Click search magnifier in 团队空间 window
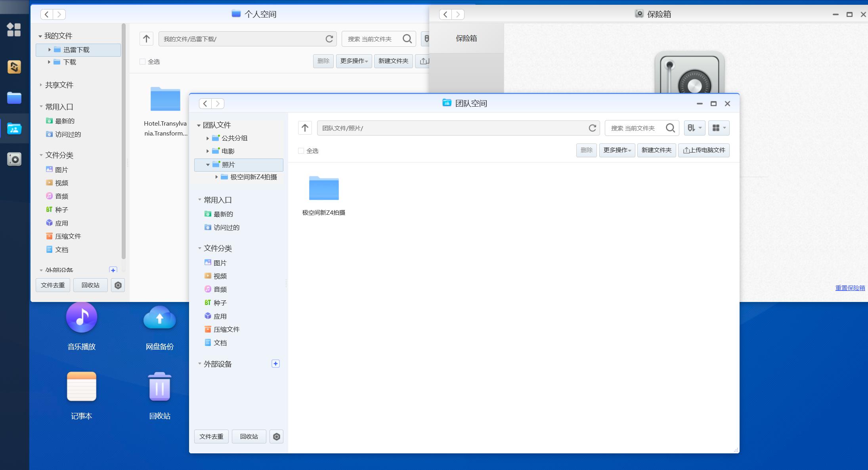This screenshot has height=470, width=868. [x=670, y=128]
